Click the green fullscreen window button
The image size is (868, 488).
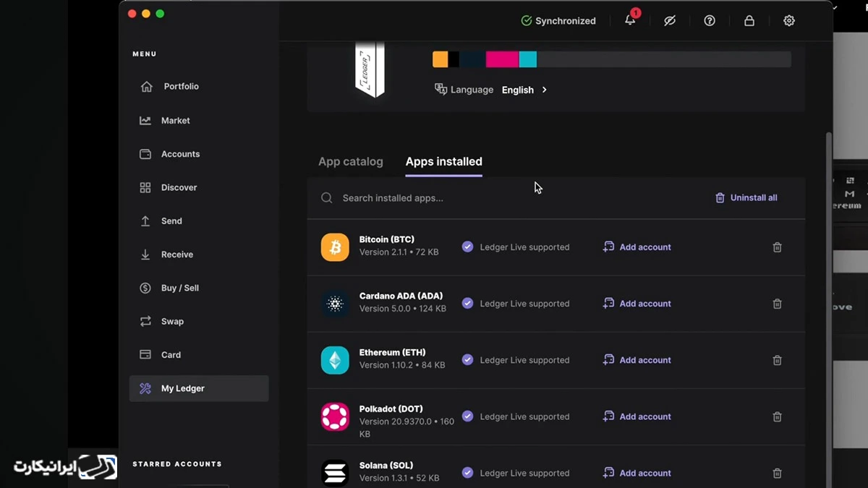pos(160,14)
